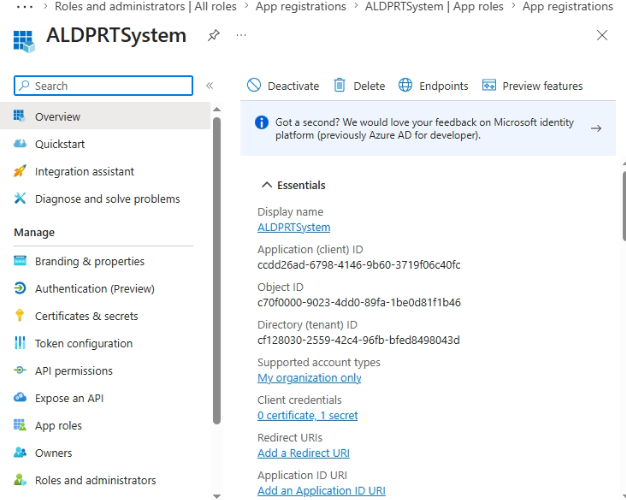Screen dimensions: 626x500
Task: Open ALDPRTSystem App roles breadcrumb
Action: [434, 6]
